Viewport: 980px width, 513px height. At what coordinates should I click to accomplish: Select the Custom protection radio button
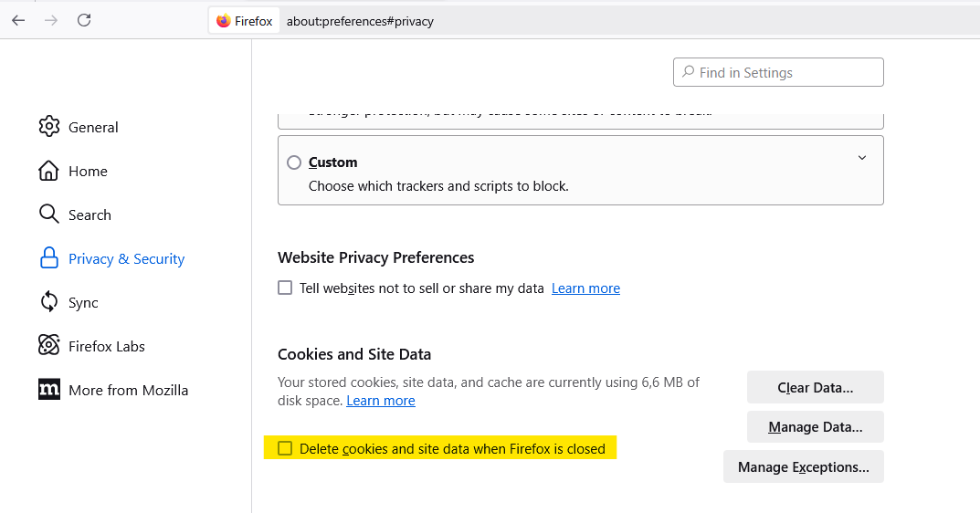[x=294, y=162]
